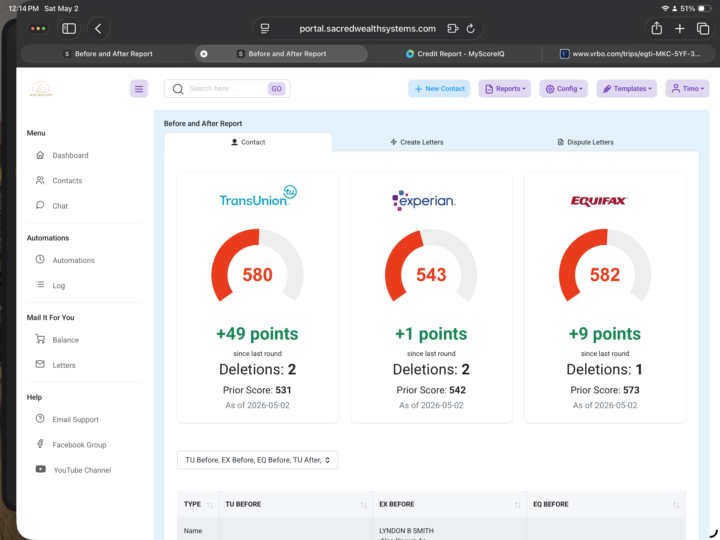Click the Experian logo
720x540 pixels.
423,200
